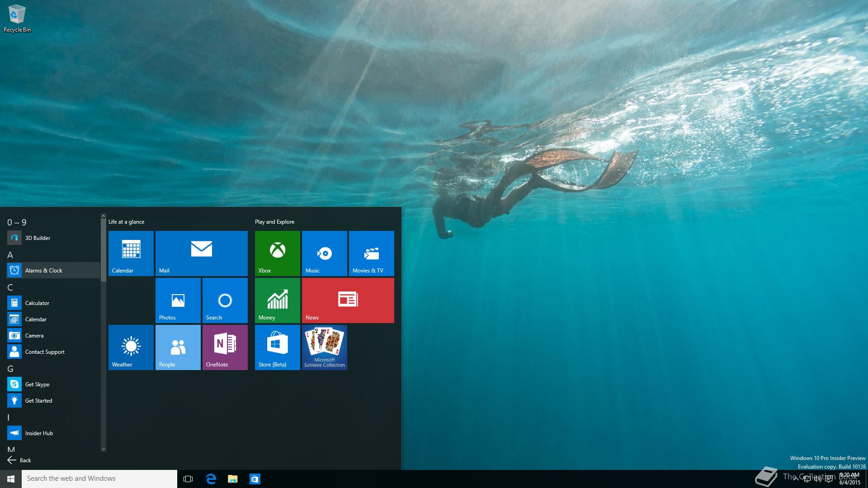The height and width of the screenshot is (488, 868).
Task: Go Back from the all apps list
Action: point(19,460)
